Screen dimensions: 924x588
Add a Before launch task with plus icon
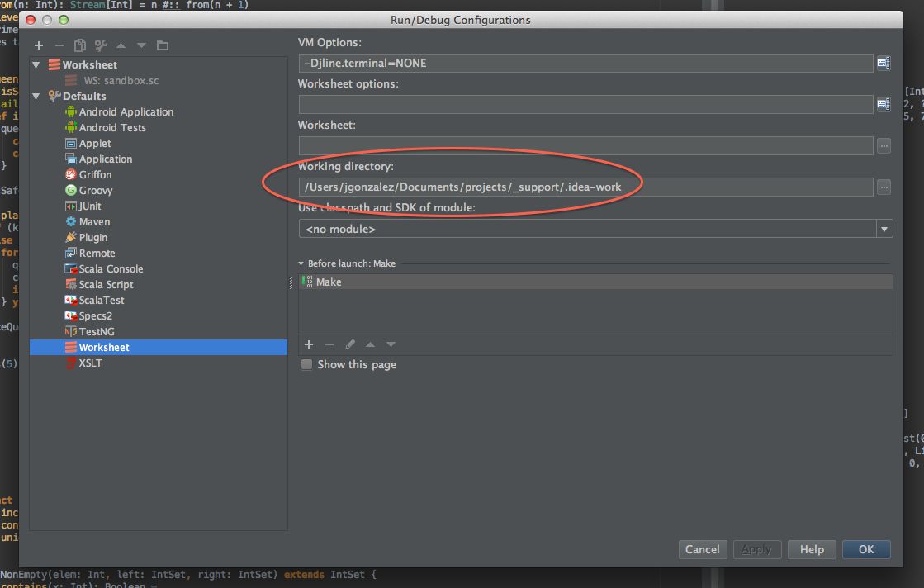click(309, 344)
